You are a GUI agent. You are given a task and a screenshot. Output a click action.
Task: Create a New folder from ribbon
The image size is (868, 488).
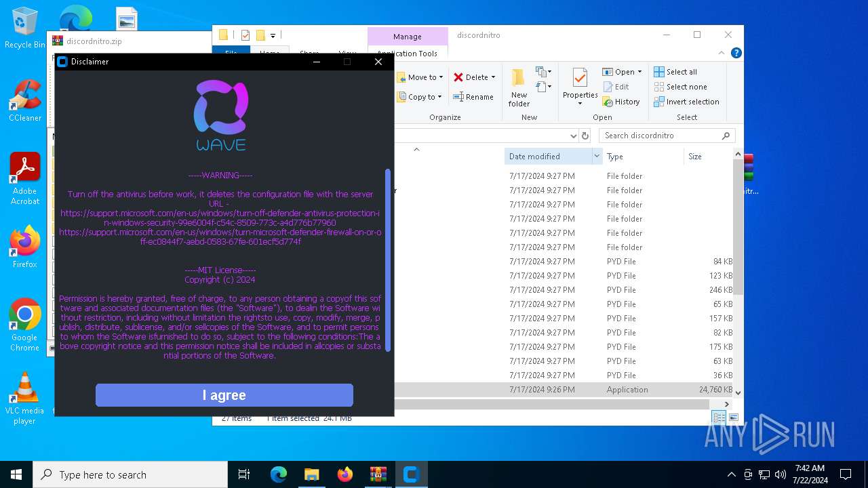tap(519, 87)
